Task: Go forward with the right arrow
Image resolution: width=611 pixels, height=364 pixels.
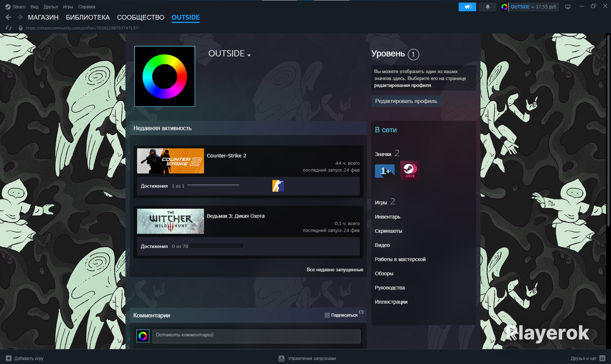Action: point(20,17)
